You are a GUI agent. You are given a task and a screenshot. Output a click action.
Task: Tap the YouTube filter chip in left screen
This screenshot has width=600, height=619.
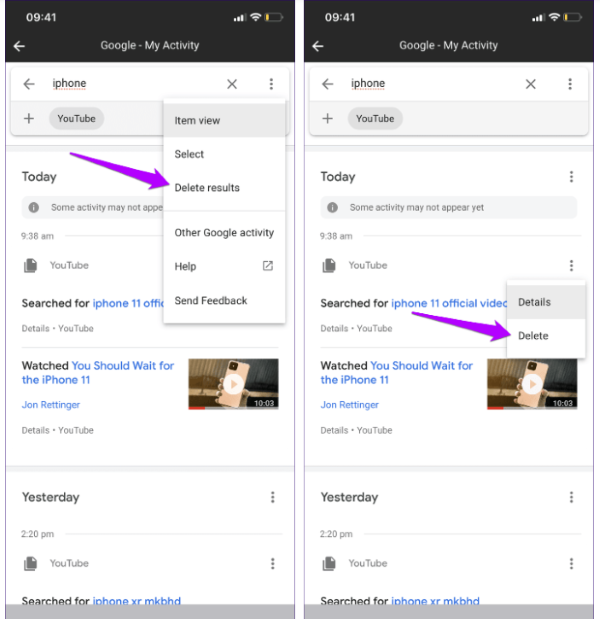[77, 118]
